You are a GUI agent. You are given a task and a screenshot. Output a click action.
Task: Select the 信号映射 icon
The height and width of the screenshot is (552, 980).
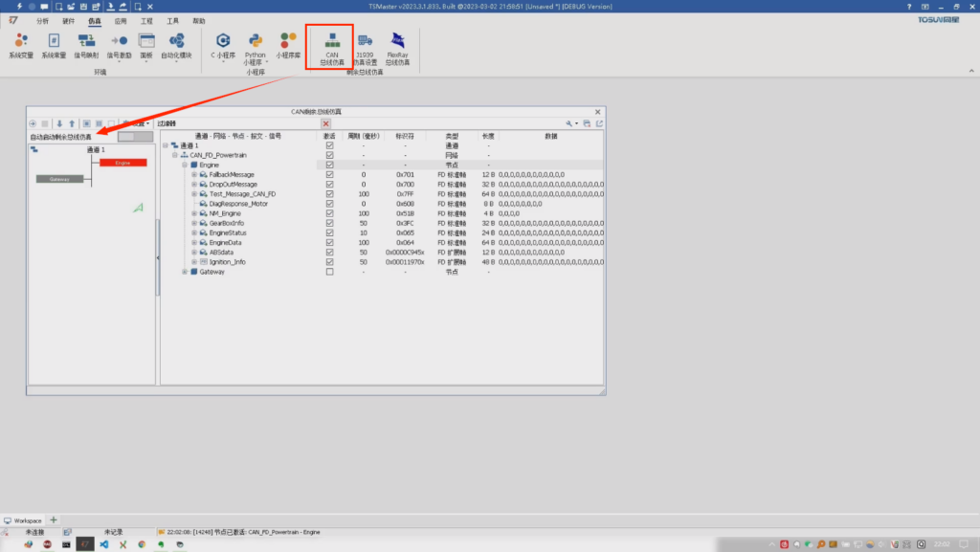click(87, 43)
